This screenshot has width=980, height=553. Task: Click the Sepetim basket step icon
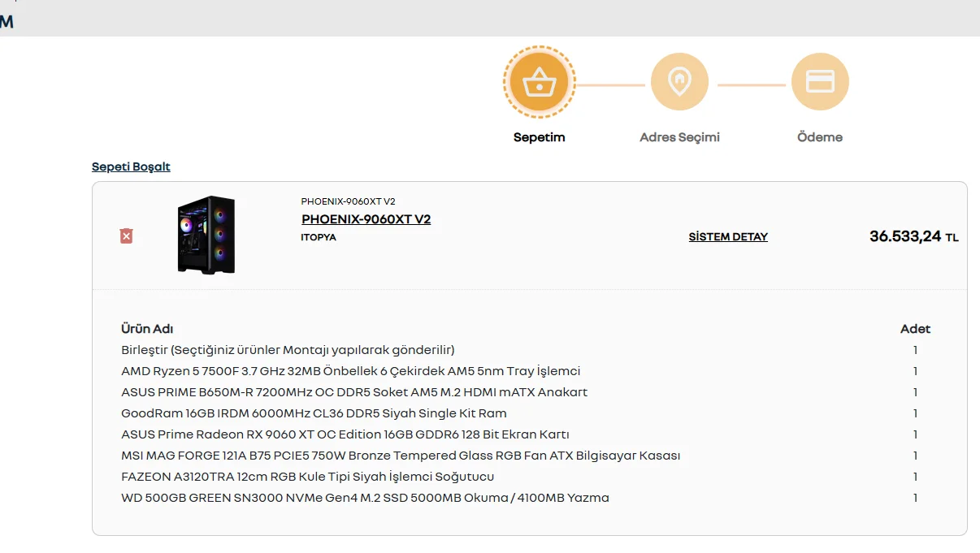[x=539, y=82]
